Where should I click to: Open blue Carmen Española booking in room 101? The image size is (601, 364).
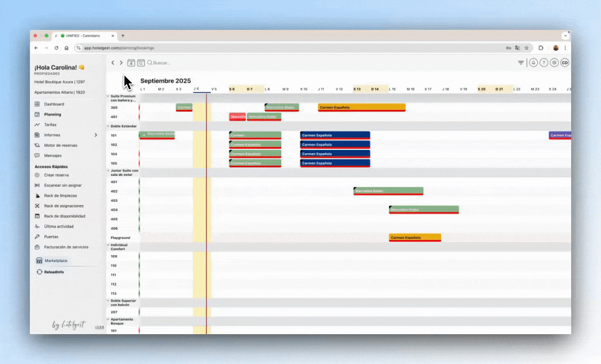click(335, 135)
